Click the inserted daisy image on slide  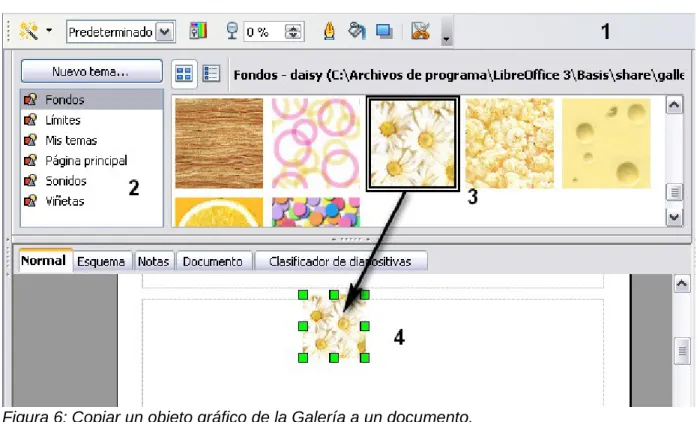coord(334,326)
